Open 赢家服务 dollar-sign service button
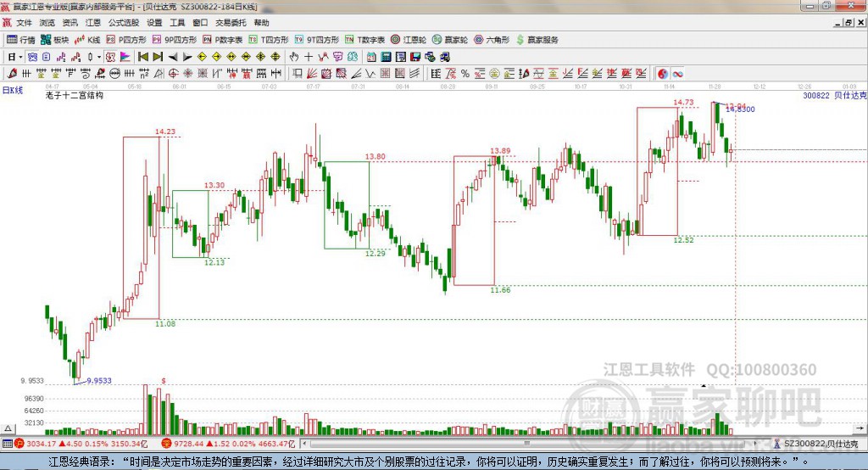The image size is (868, 470). click(537, 39)
